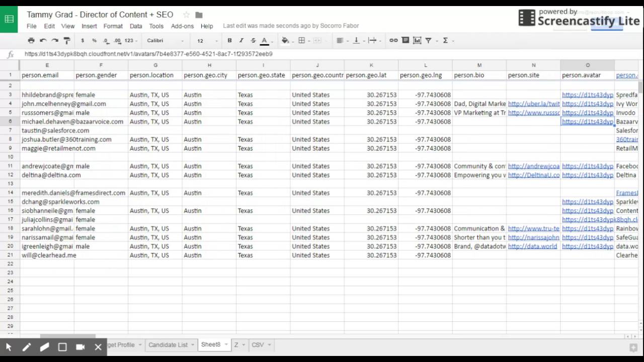Image resolution: width=644 pixels, height=362 pixels.
Task: Open horizontal align dropdown
Action: pyautogui.click(x=342, y=40)
